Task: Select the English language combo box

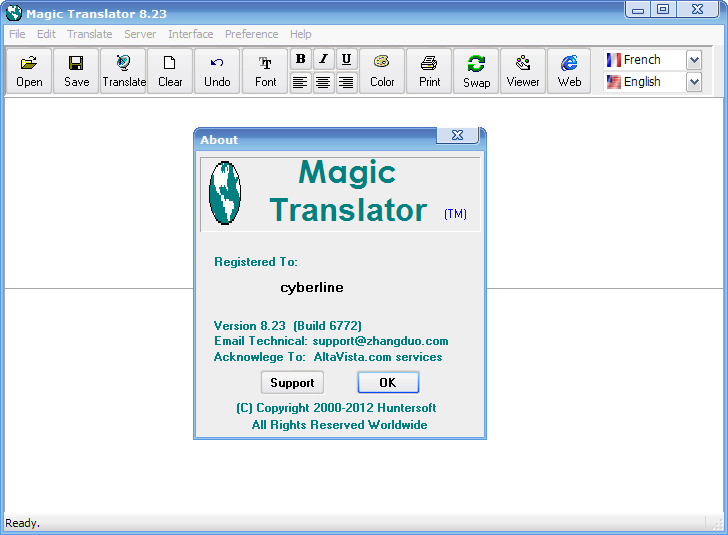Action: click(x=653, y=82)
